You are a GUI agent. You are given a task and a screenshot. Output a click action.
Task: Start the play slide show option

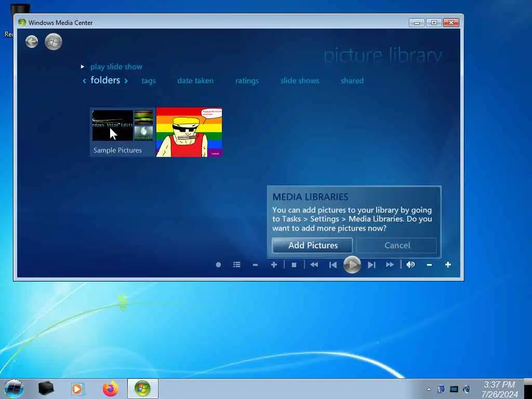pyautogui.click(x=116, y=67)
